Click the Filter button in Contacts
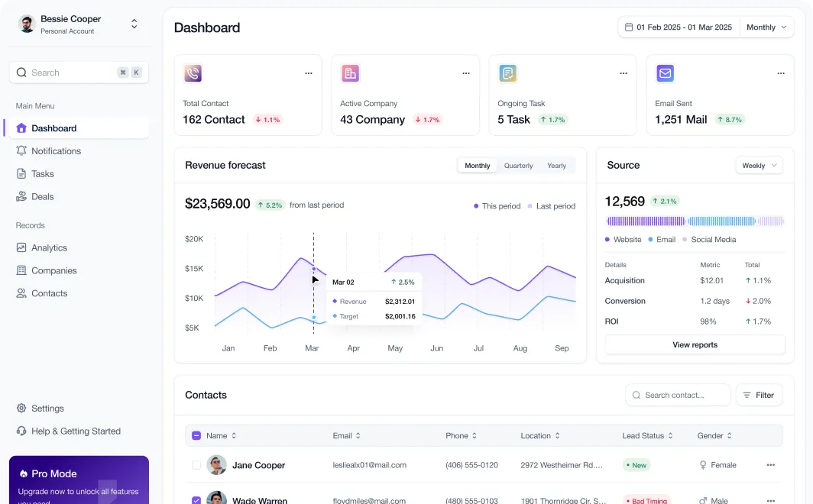Viewport: 813px width, 504px height. (x=759, y=395)
